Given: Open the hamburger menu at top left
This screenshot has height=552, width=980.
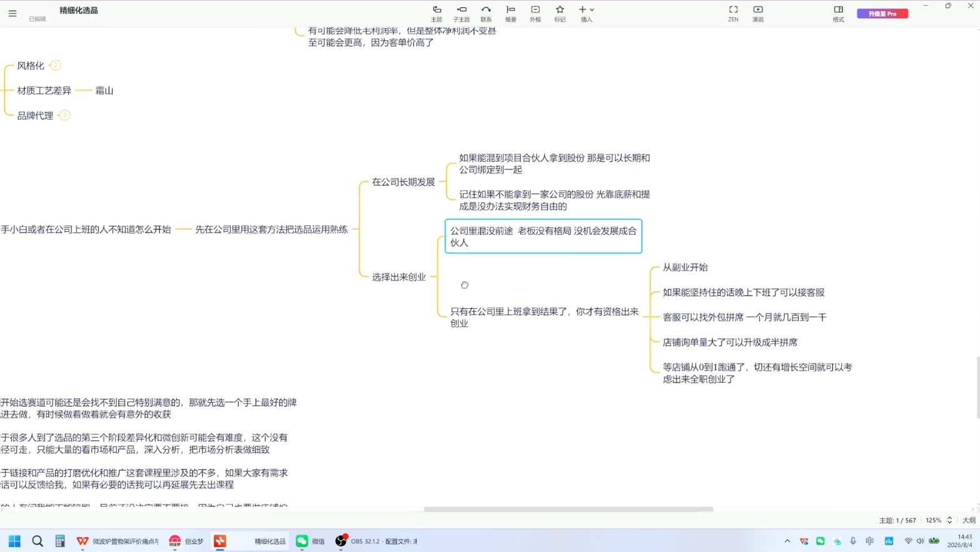Looking at the screenshot, I should click(x=13, y=13).
